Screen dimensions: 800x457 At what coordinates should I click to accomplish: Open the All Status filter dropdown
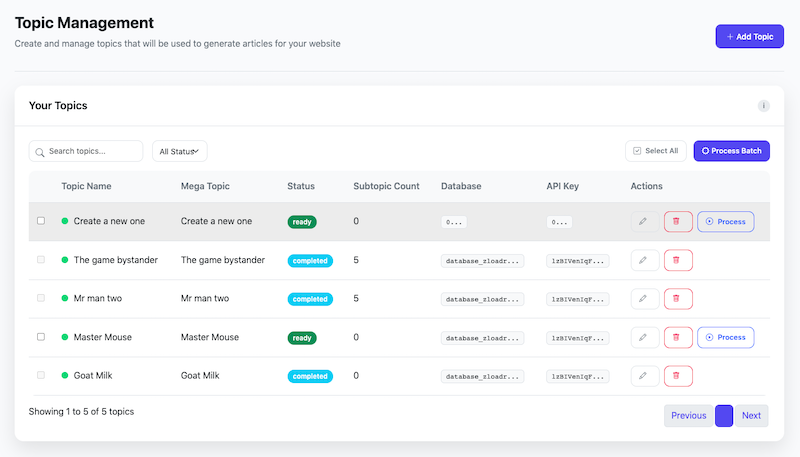[180, 151]
